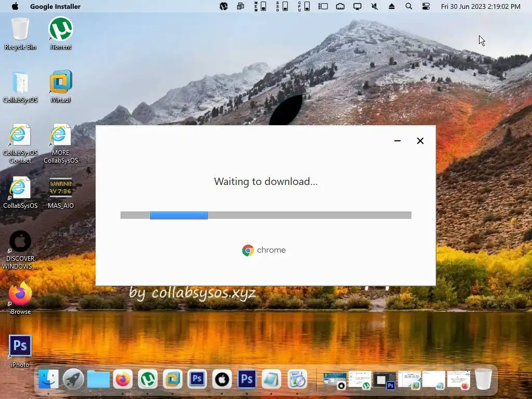Open the Google Installer menu title
This screenshot has width=532, height=399.
[55, 6]
